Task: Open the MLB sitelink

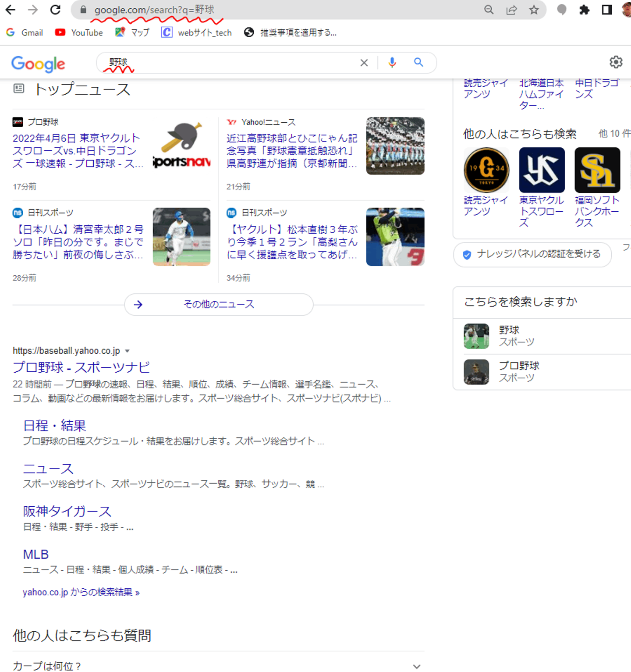Action: pyautogui.click(x=36, y=555)
